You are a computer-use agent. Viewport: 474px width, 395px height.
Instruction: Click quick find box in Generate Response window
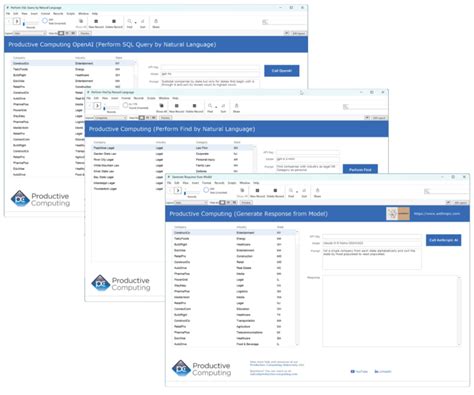coord(446,191)
